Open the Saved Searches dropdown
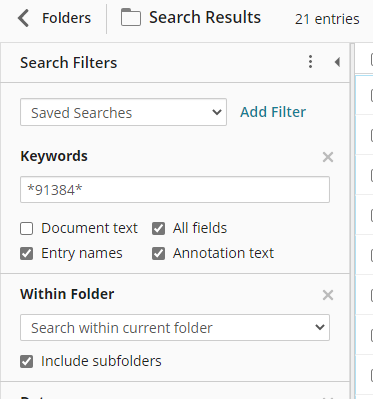 (123, 112)
